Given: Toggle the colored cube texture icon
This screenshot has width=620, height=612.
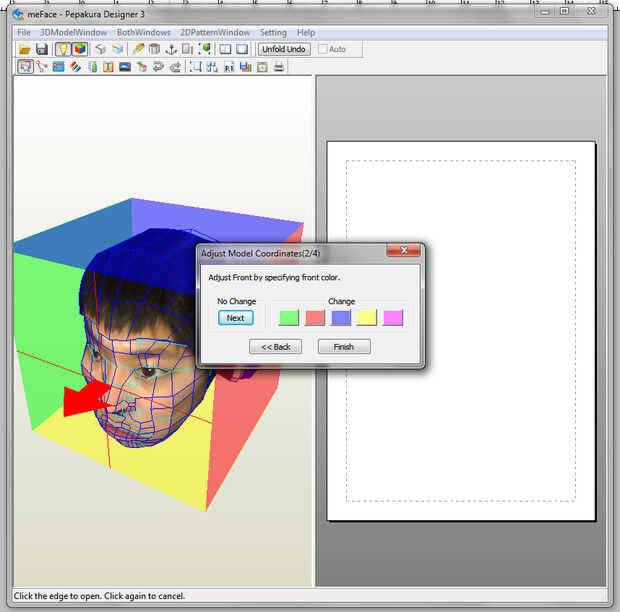Looking at the screenshot, I should (x=80, y=49).
